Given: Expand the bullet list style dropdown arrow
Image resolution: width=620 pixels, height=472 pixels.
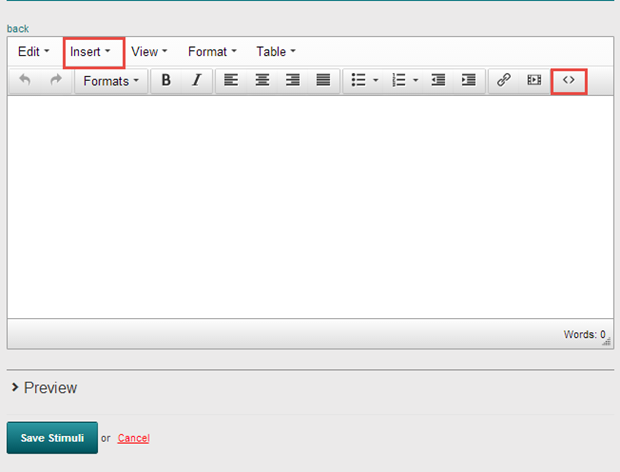Looking at the screenshot, I should pyautogui.click(x=376, y=81).
